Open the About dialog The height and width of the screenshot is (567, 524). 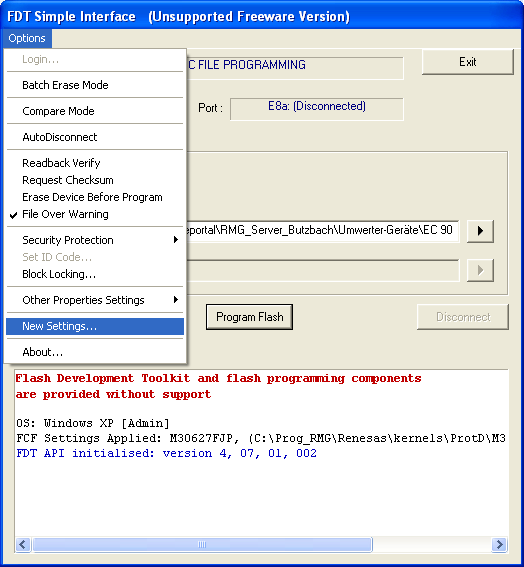95,352
